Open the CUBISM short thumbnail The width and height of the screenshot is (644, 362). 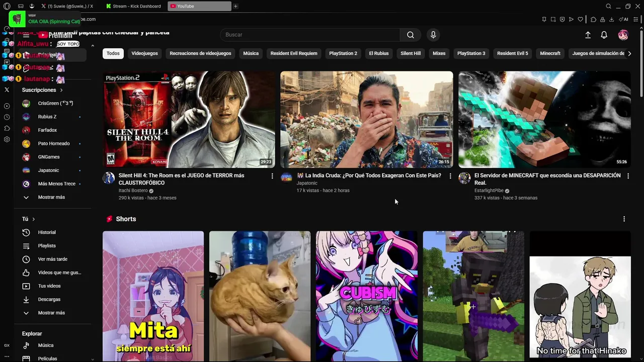coord(367,296)
